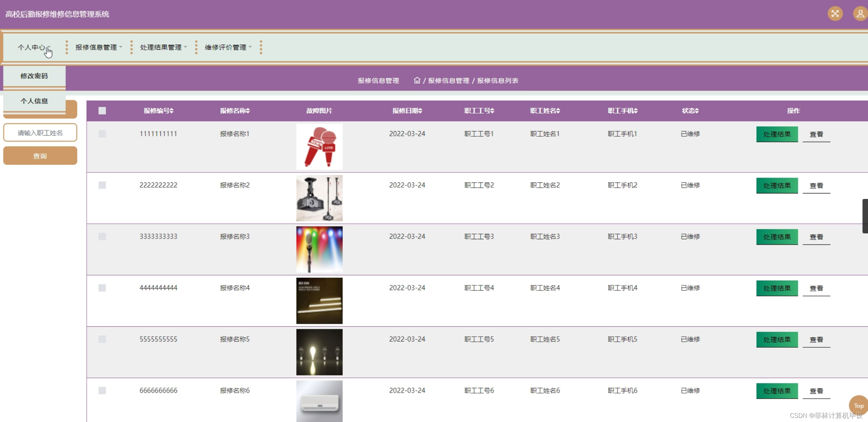This screenshot has height=422, width=868.
Task: Click the home icon in breadcrumb
Action: point(417,80)
